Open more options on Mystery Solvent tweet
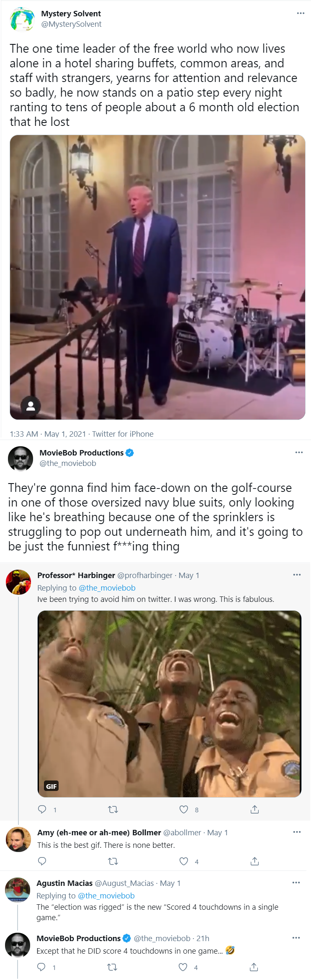The image size is (311, 980). coord(301,13)
